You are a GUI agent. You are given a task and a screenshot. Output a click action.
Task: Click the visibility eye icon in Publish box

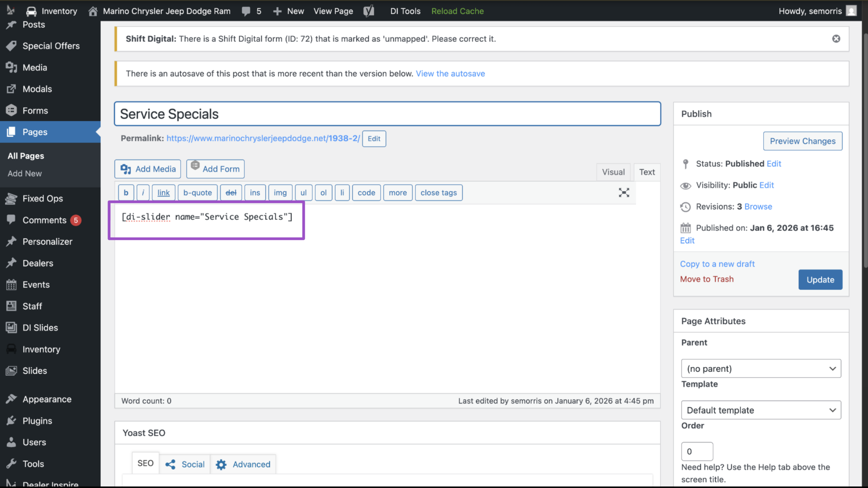686,185
